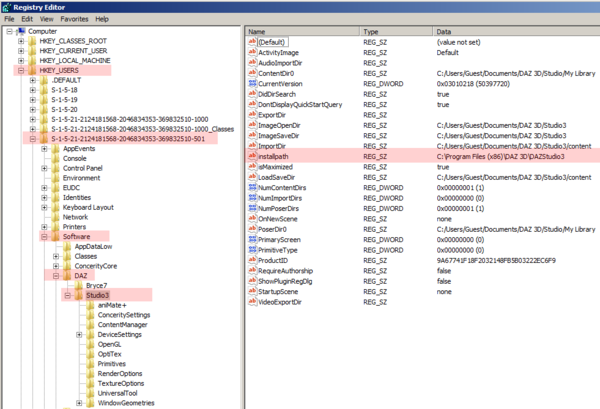Click the CurrentVersion DWORD value icon

pos(252,83)
